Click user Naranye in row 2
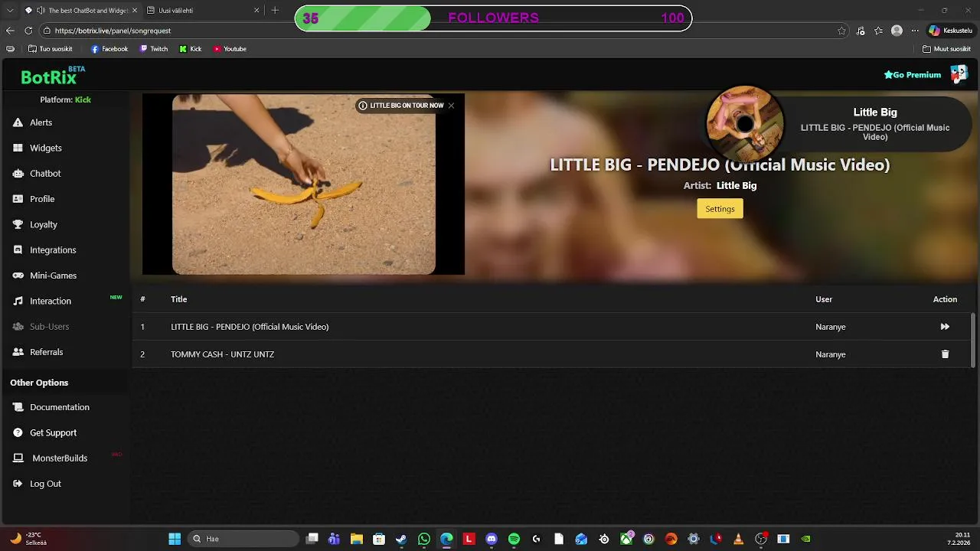980x551 pixels. [831, 354]
